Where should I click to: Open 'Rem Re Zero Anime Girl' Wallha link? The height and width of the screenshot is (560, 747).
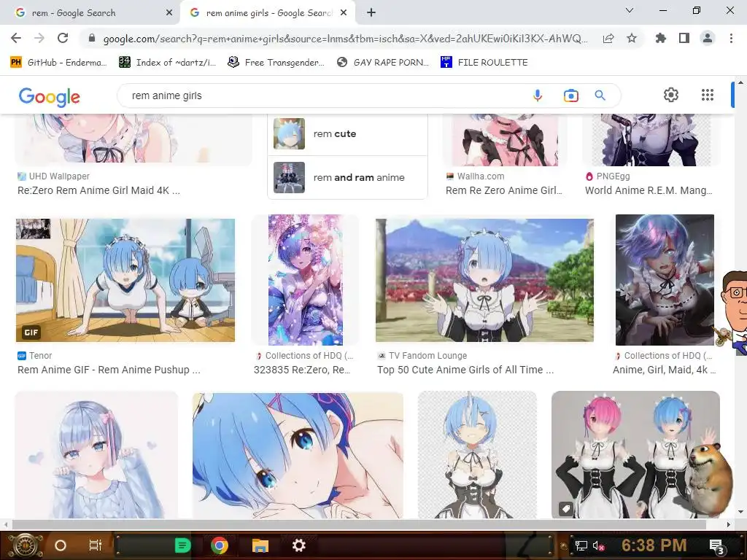click(504, 190)
